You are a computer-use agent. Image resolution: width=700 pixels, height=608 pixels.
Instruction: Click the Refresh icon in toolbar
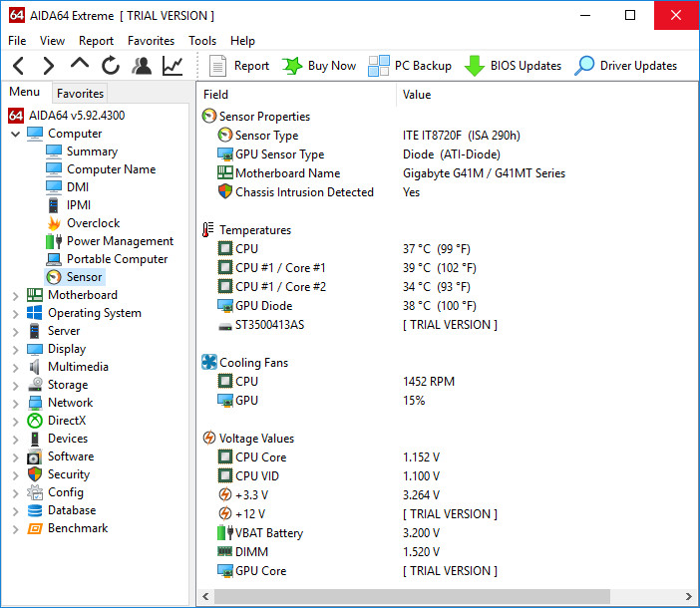[111, 66]
